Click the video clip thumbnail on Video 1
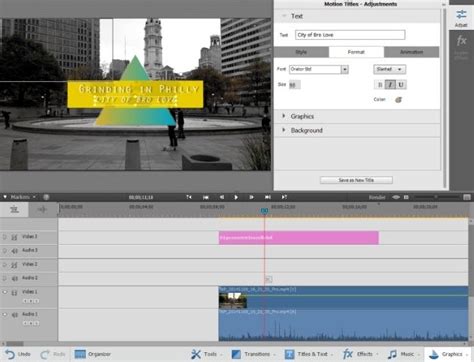Viewport: 474px width, 362px height. pyautogui.click(x=233, y=300)
